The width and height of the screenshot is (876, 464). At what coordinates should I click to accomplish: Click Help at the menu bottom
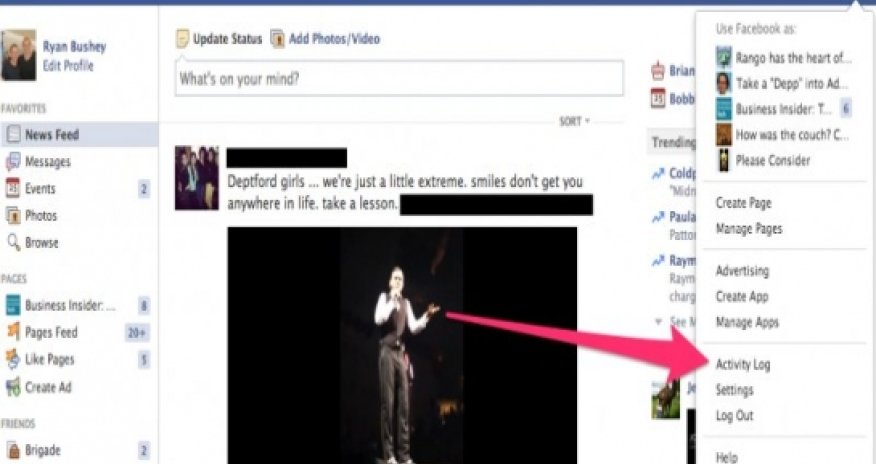(x=727, y=457)
